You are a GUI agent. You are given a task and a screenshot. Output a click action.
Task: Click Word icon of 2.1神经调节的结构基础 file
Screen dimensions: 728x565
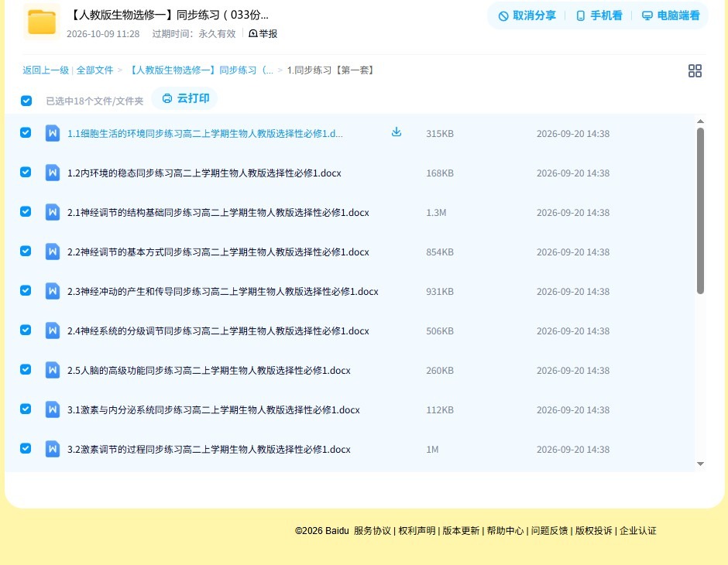click(53, 212)
